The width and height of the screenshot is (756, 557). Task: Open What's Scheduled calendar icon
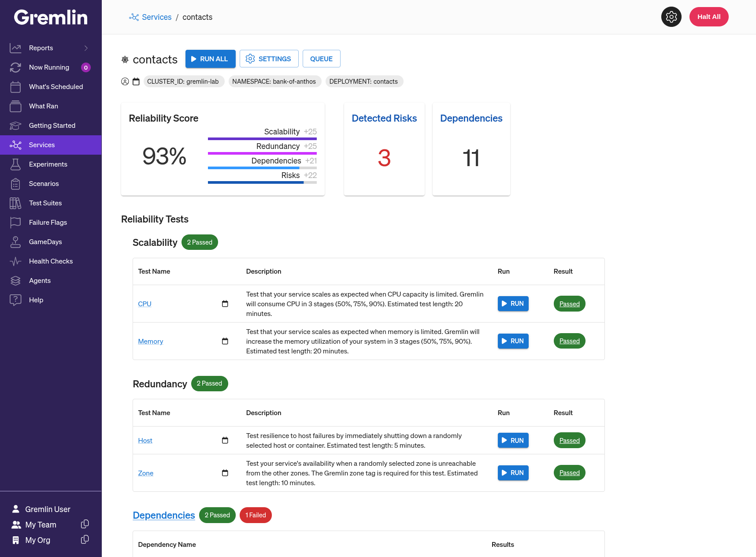(x=15, y=87)
